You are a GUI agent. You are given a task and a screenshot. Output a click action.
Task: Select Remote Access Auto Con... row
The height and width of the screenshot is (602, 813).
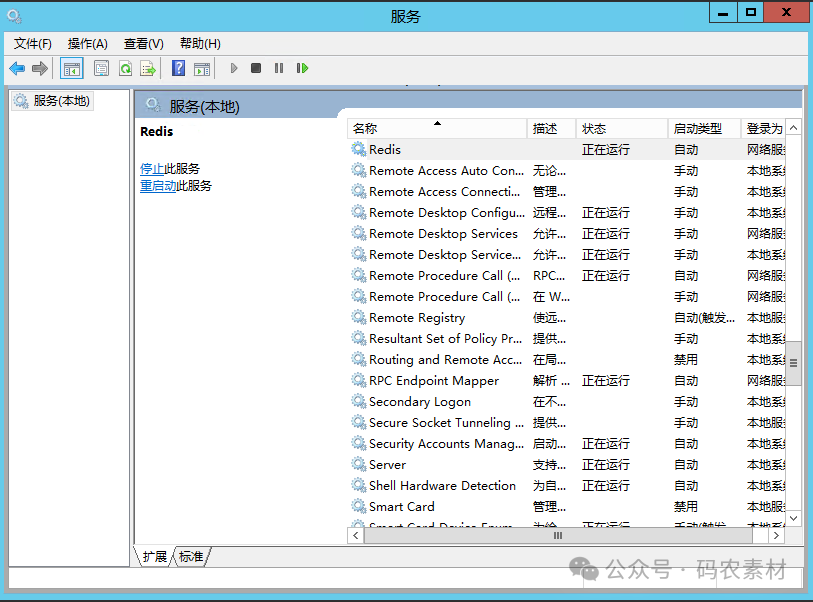[x=566, y=171]
